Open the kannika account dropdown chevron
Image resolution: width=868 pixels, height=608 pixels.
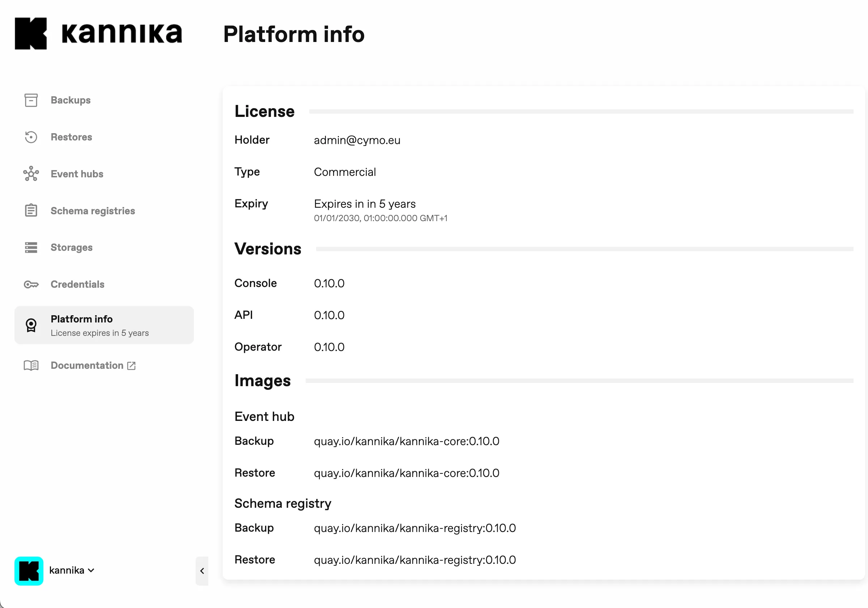pyautogui.click(x=91, y=571)
